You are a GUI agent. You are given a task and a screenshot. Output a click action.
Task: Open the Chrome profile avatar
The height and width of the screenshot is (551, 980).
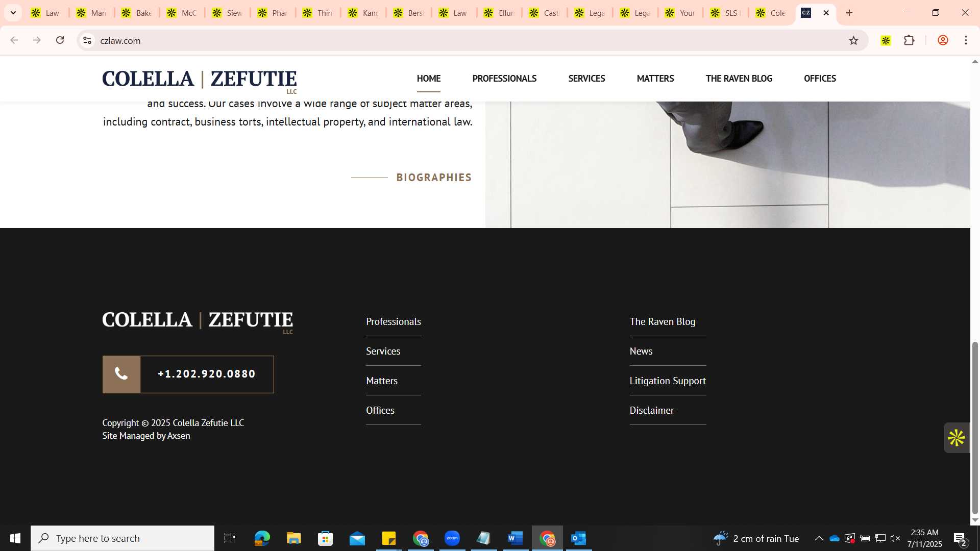pyautogui.click(x=943, y=40)
